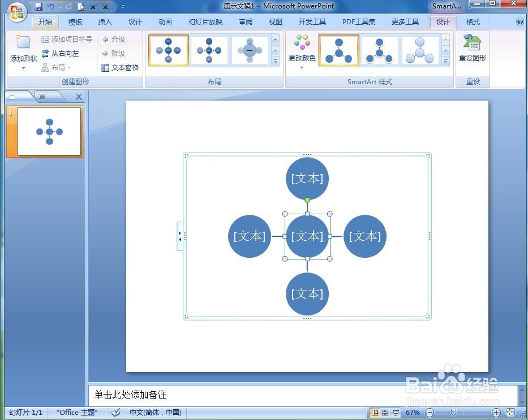Click the green rotation handle

click(307, 200)
